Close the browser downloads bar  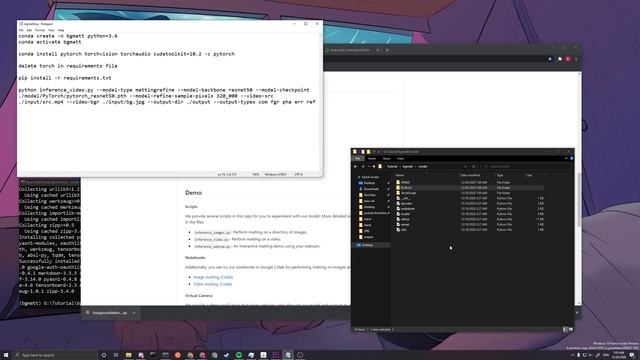tap(577, 313)
